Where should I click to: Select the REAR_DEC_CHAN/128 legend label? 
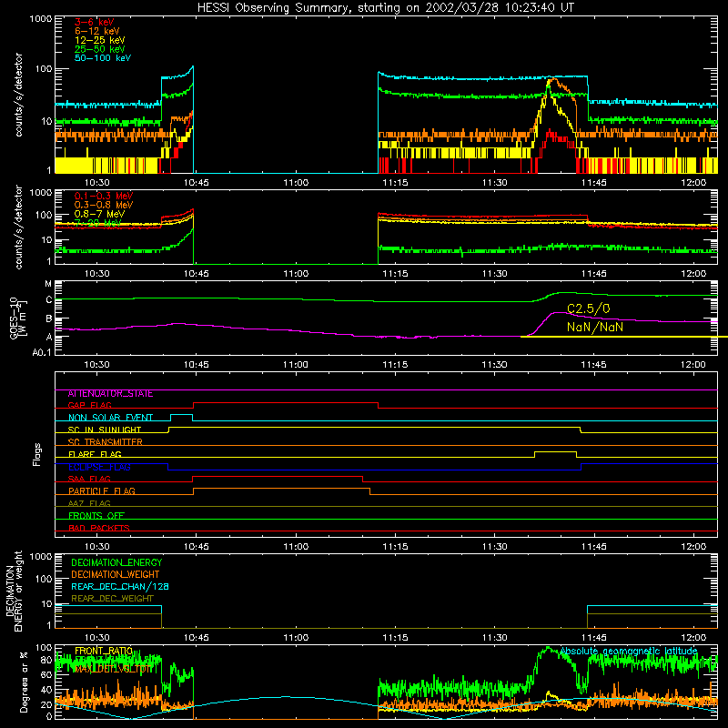click(x=120, y=586)
